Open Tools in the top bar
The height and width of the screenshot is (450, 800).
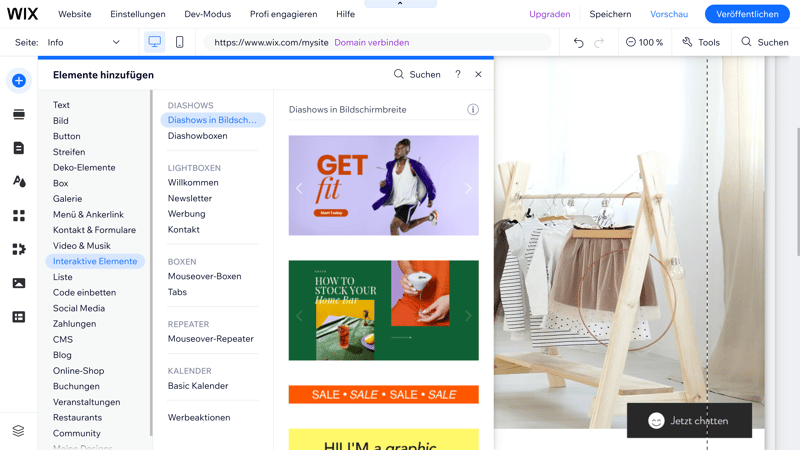point(701,42)
